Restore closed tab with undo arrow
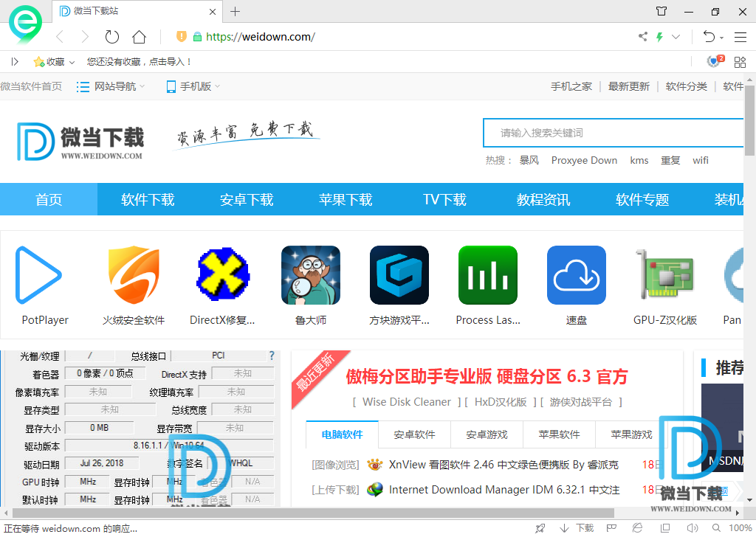The height and width of the screenshot is (537, 756). [709, 37]
